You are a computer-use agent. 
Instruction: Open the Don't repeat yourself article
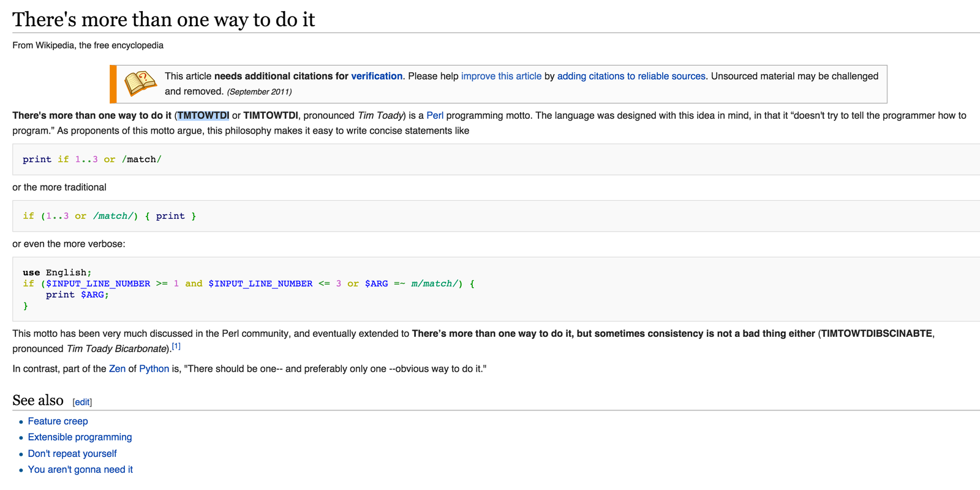coord(72,453)
